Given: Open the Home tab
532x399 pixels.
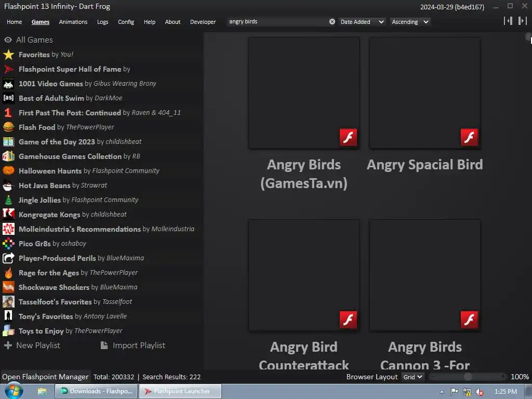Looking at the screenshot, I should point(14,22).
